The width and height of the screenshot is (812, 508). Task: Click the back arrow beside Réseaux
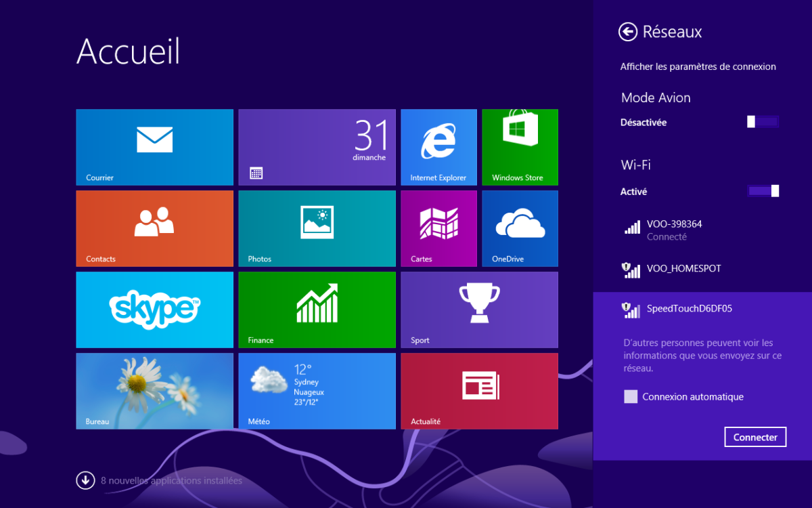pos(628,31)
